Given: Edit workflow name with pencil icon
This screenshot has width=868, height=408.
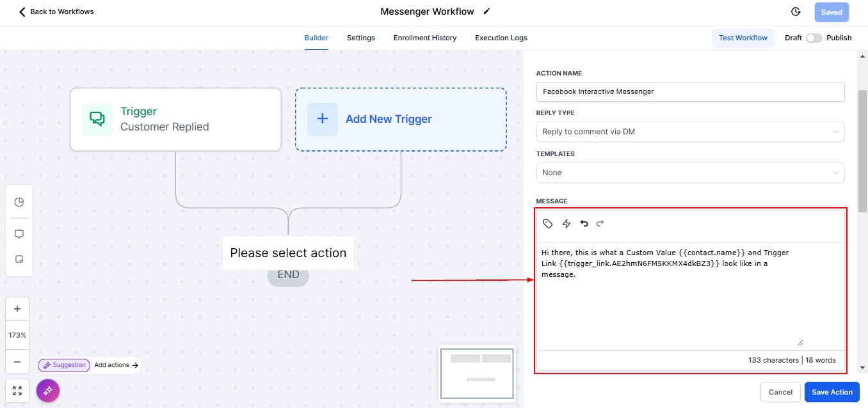Looking at the screenshot, I should tap(486, 12).
